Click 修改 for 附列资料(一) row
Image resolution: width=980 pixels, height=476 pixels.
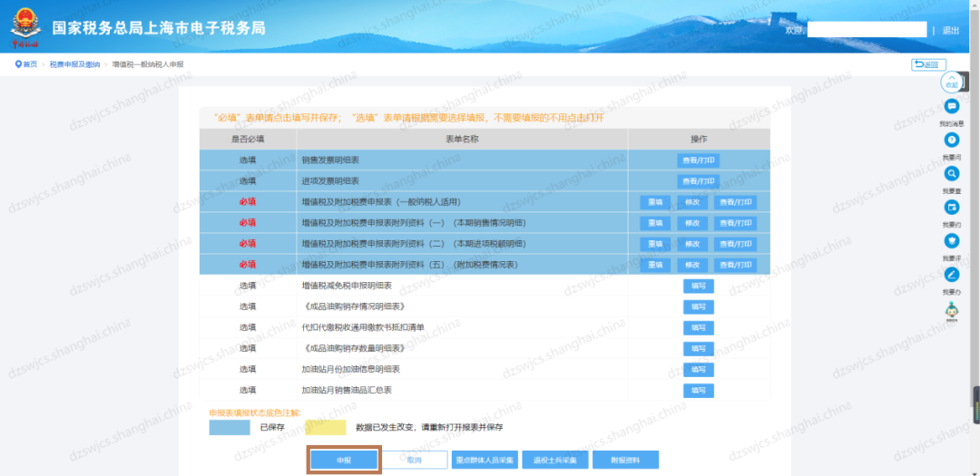[x=691, y=223]
